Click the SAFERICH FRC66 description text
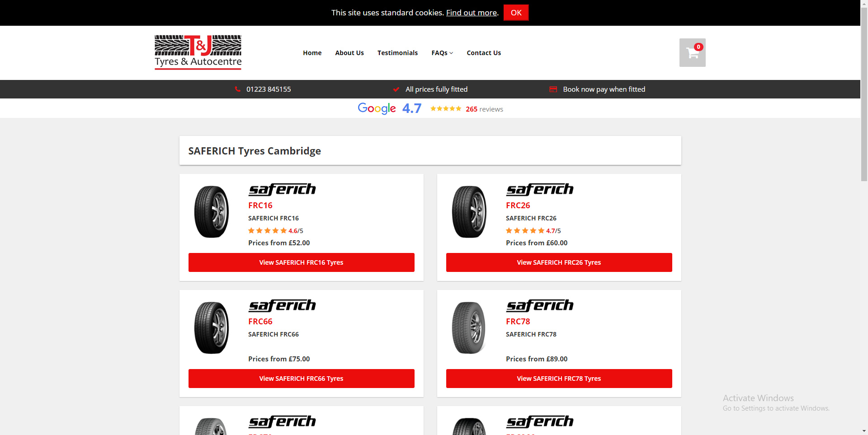The image size is (868, 435). pyautogui.click(x=274, y=334)
